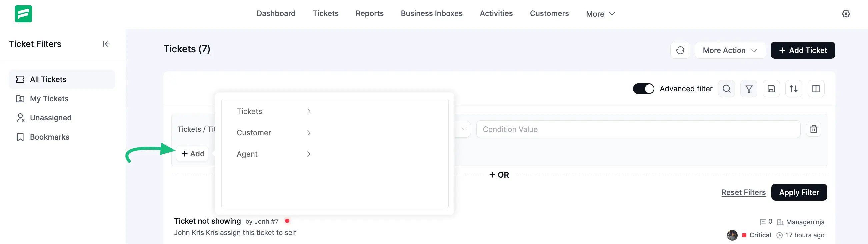Delete the filter condition row
Viewport: 868px width, 244px height.
pyautogui.click(x=813, y=129)
